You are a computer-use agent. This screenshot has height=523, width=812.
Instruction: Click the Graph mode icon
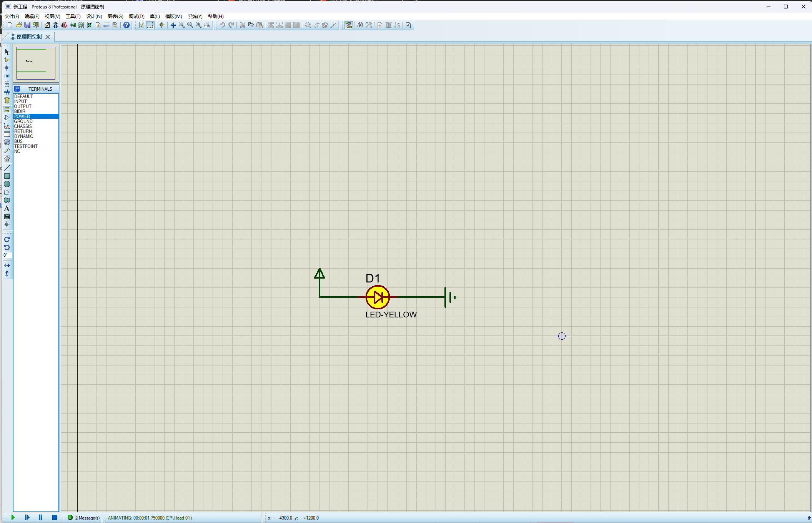(x=7, y=126)
